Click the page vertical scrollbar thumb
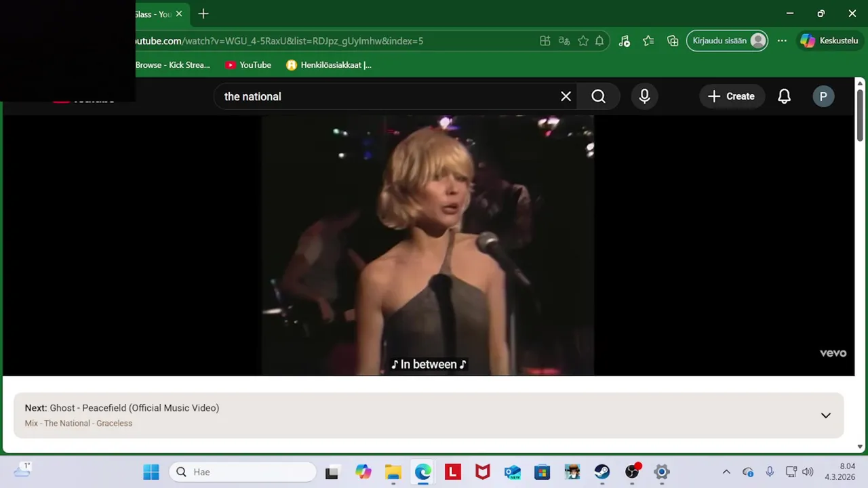Image resolution: width=868 pixels, height=488 pixels. click(860, 115)
